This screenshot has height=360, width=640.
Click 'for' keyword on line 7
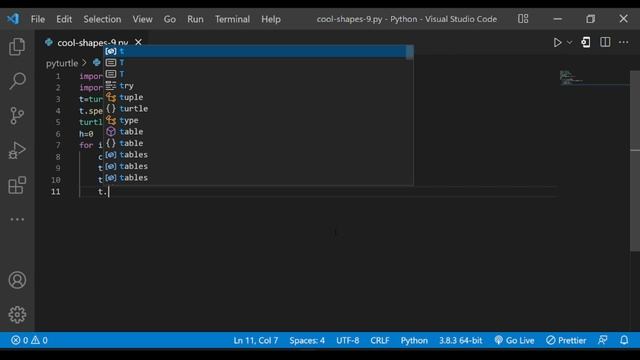(x=86, y=145)
